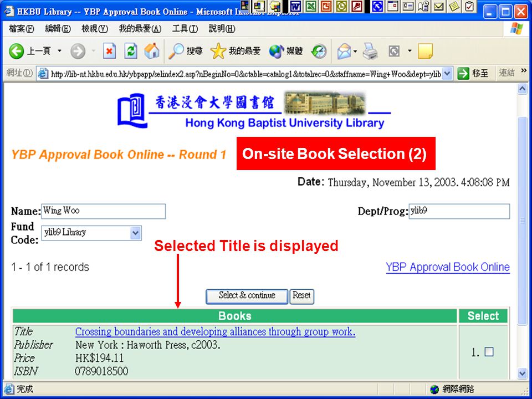
Task: Open the Search magnifier toolbar button
Action: [x=186, y=51]
